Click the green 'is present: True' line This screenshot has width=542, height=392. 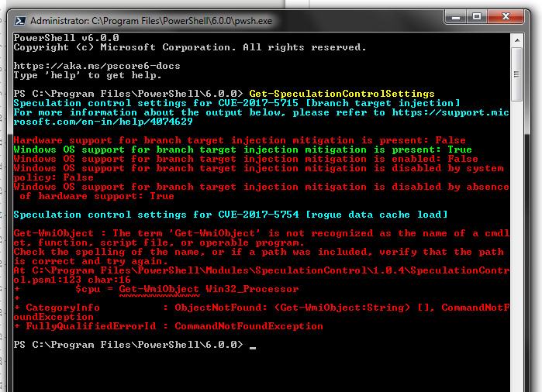tap(243, 150)
